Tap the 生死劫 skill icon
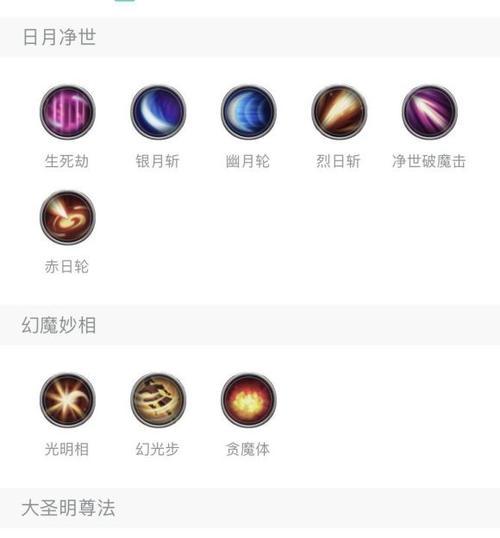 coord(67,112)
